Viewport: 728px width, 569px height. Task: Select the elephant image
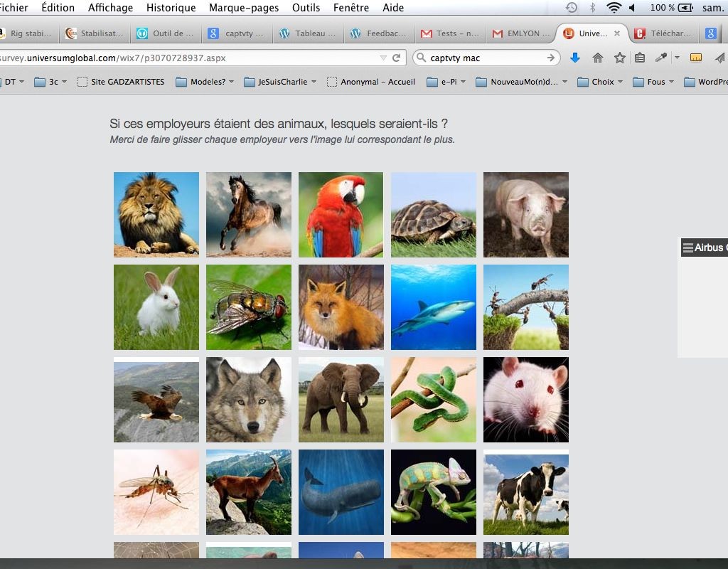tap(341, 400)
